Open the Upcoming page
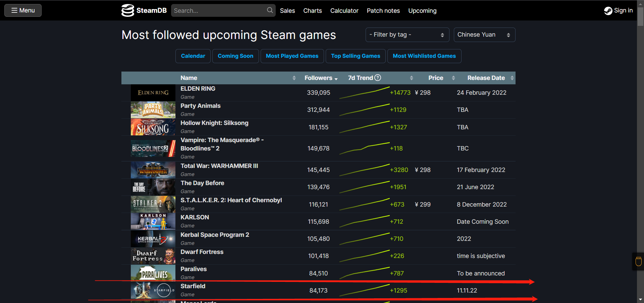Screen dimensions: 644x303 point(422,11)
